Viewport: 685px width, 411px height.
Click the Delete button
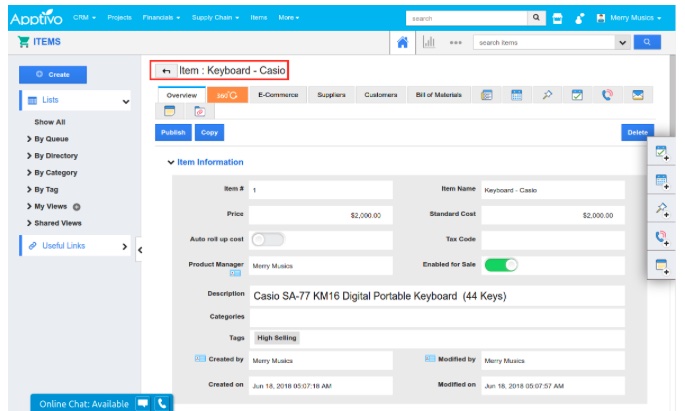point(637,132)
